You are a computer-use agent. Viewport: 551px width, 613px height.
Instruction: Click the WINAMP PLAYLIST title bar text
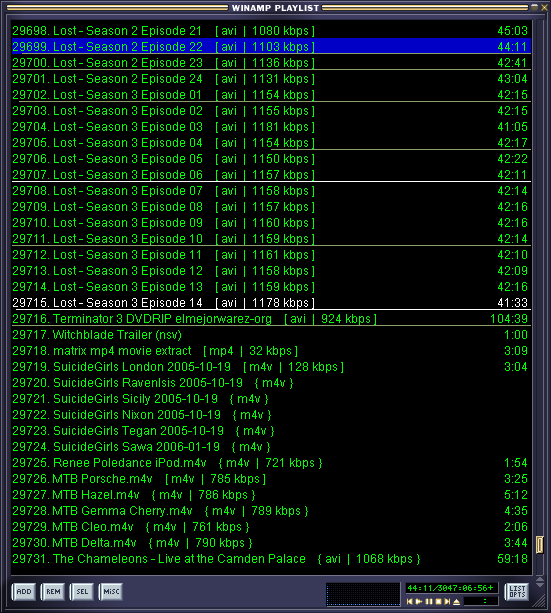click(275, 8)
